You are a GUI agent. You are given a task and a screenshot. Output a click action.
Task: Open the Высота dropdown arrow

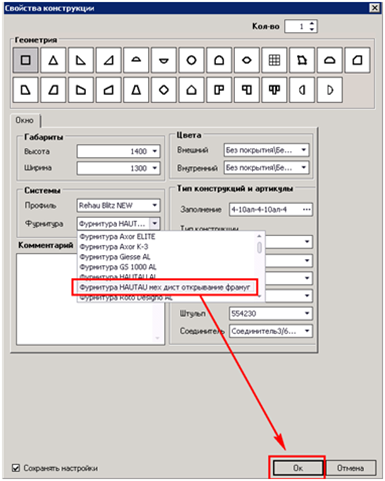[x=155, y=151]
